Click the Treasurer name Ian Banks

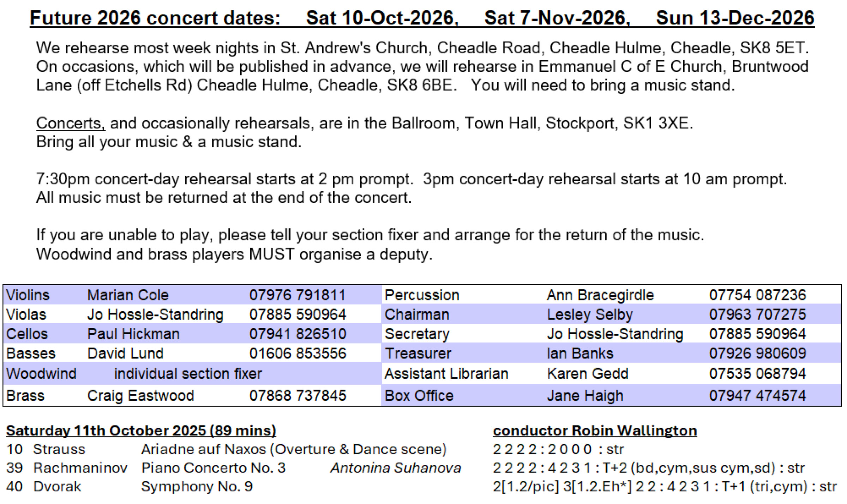580,353
